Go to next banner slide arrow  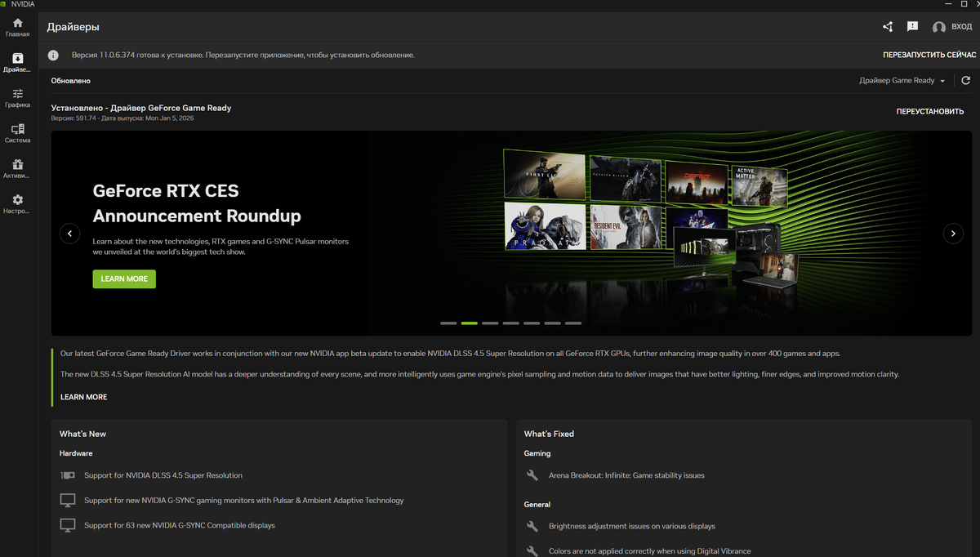[953, 234]
